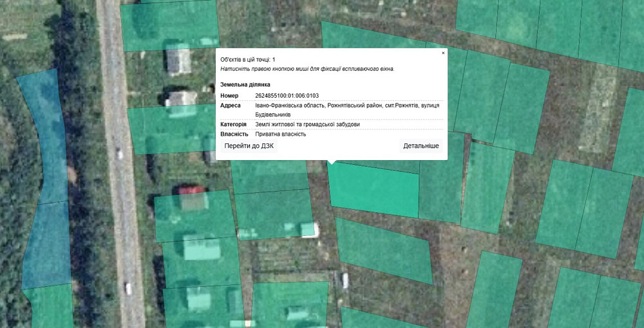
Task: Click the category value 'Землі житлової та громадської забудови'
Action: tap(307, 124)
